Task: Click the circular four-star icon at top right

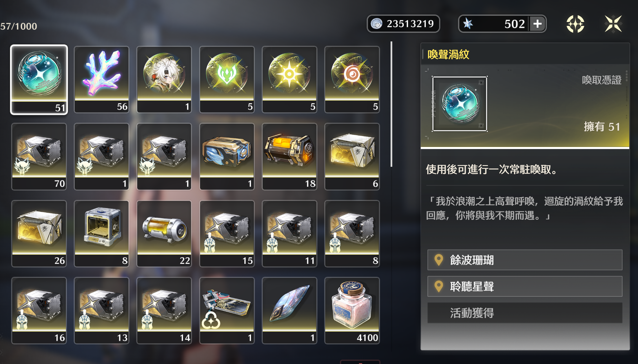Action: click(575, 24)
